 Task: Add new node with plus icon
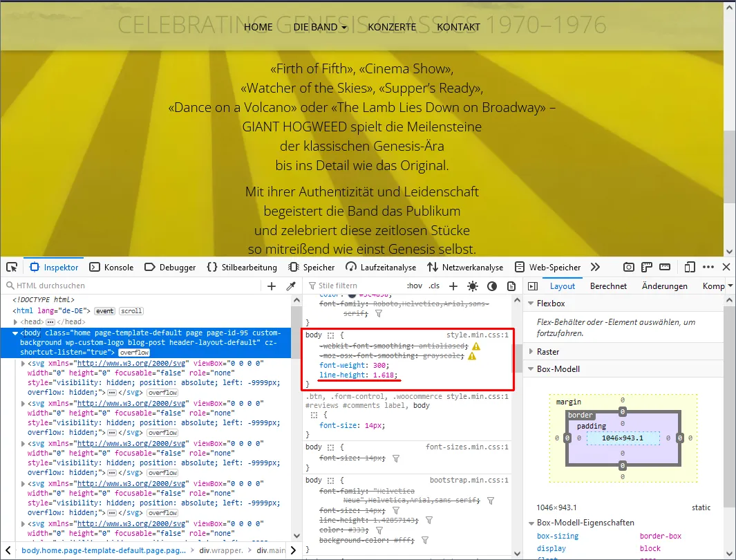pos(272,286)
